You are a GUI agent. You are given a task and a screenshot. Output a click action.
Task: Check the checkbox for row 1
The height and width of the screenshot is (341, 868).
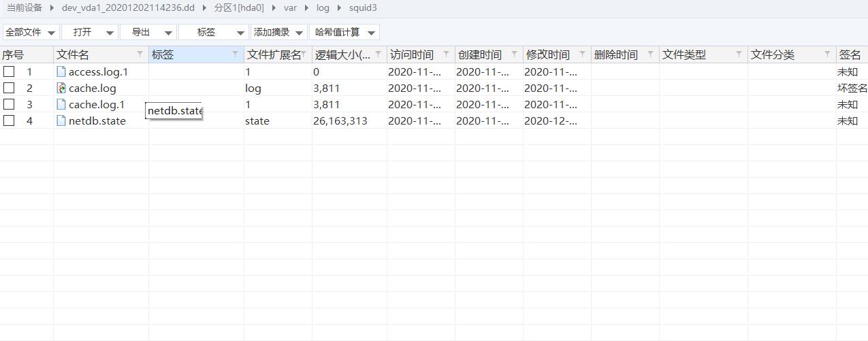9,71
